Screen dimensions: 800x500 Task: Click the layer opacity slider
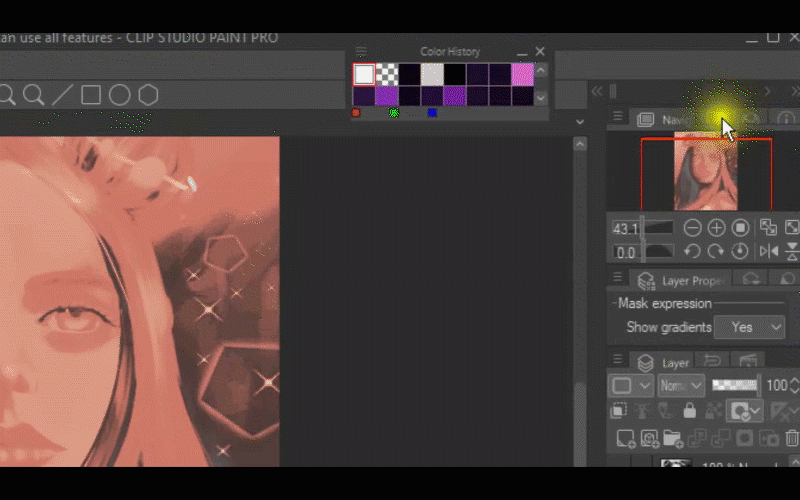click(735, 385)
